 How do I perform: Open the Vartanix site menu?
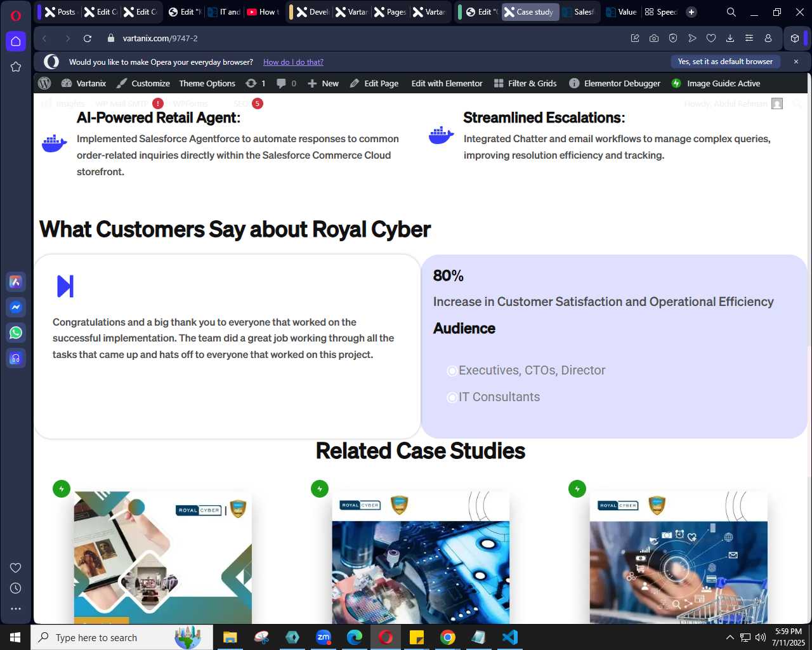(x=84, y=83)
